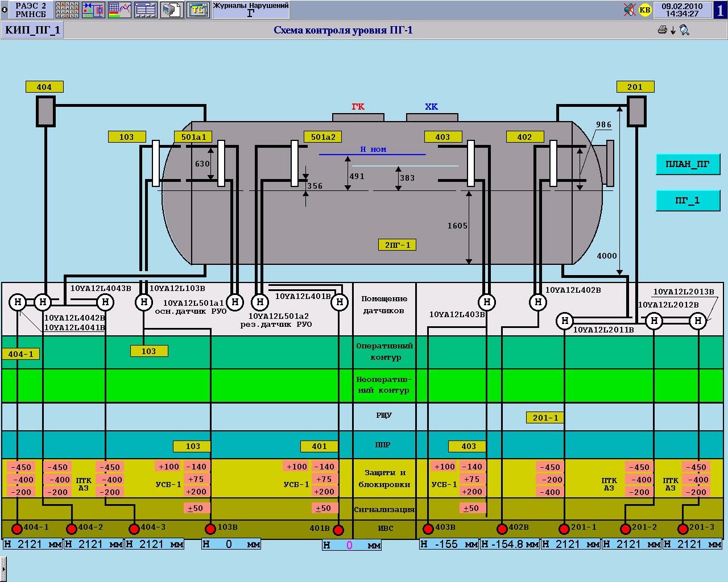Select sensor H circle 10YA12L2011B
The image size is (728, 582).
(564, 321)
